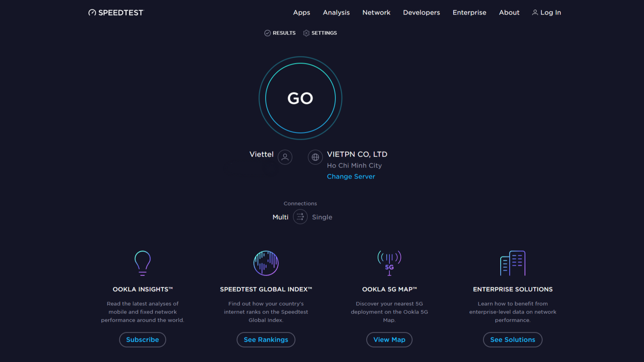Screen dimensions: 644x362
Task: Click the Log In person icon
Action: click(535, 12)
